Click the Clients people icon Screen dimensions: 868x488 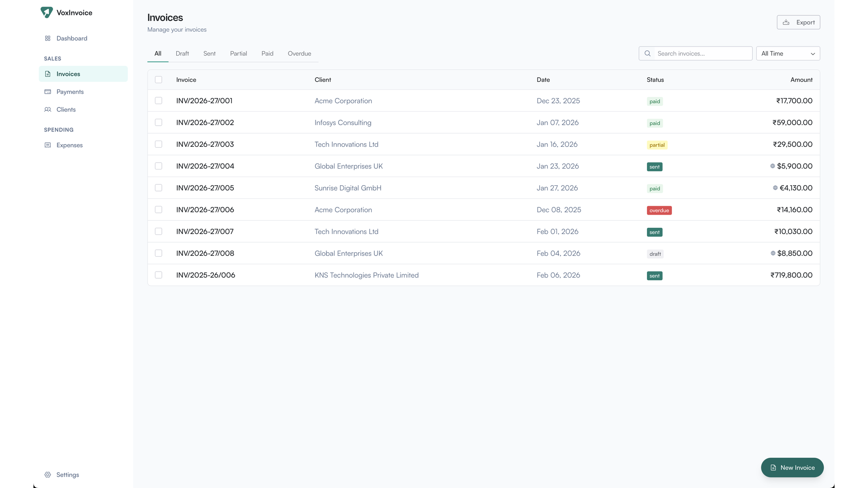point(47,109)
